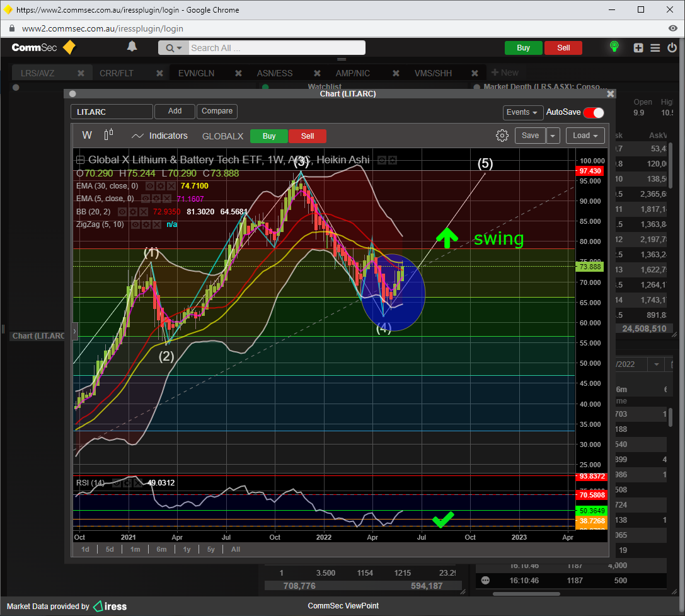Click the red Sell button in top header
Image resolution: width=685 pixels, height=616 pixels.
[x=563, y=48]
